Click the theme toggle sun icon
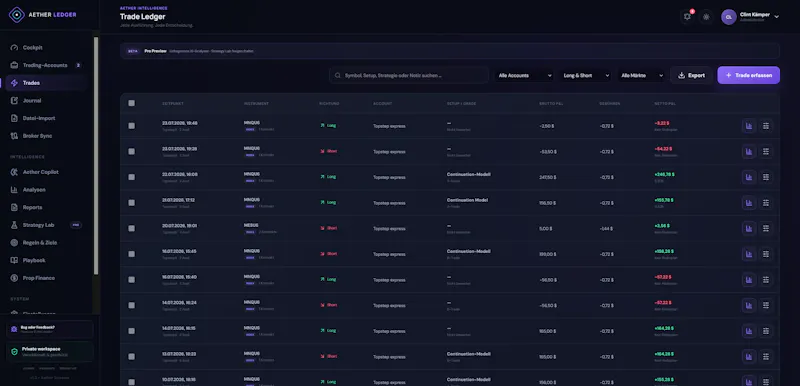Image resolution: width=800 pixels, height=386 pixels. coord(706,17)
